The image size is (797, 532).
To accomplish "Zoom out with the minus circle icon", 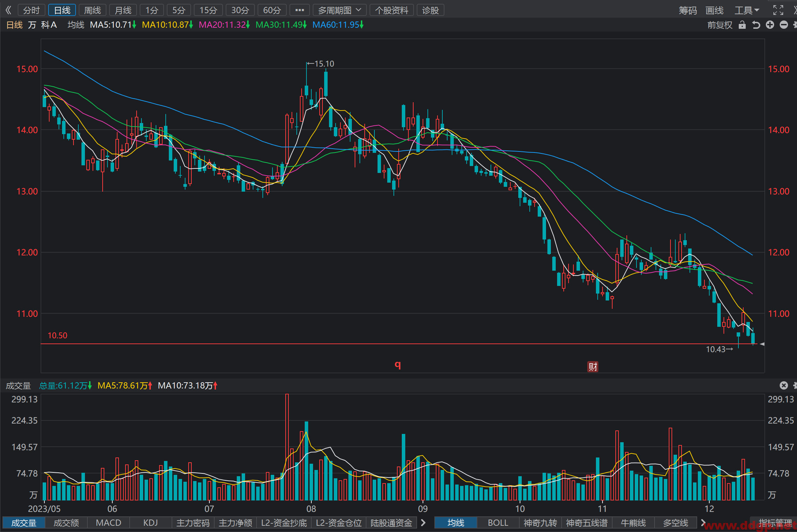I will coord(784,25).
